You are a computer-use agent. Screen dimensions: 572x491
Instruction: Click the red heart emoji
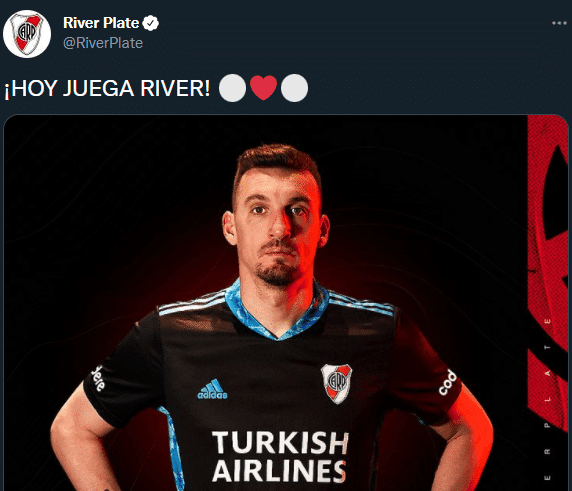point(263,88)
